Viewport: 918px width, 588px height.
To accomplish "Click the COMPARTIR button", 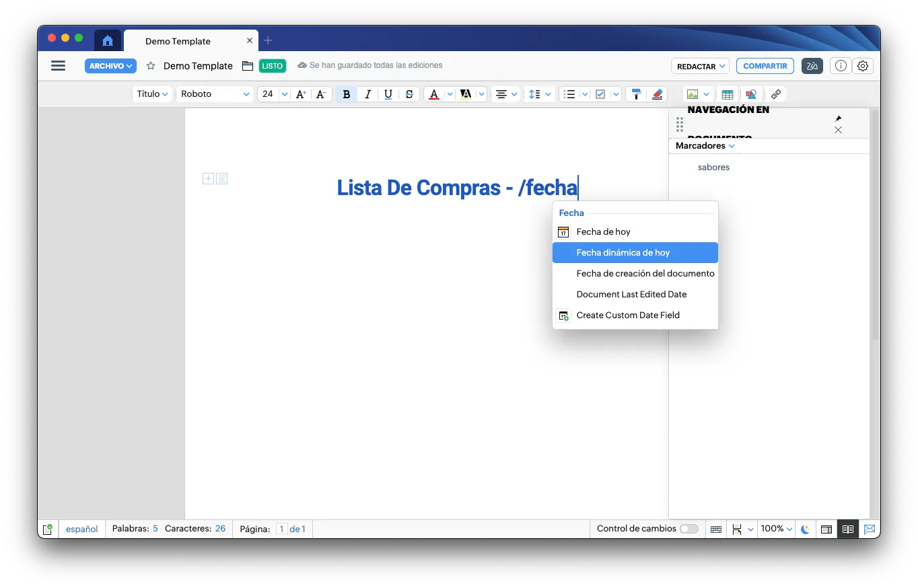I will point(765,66).
